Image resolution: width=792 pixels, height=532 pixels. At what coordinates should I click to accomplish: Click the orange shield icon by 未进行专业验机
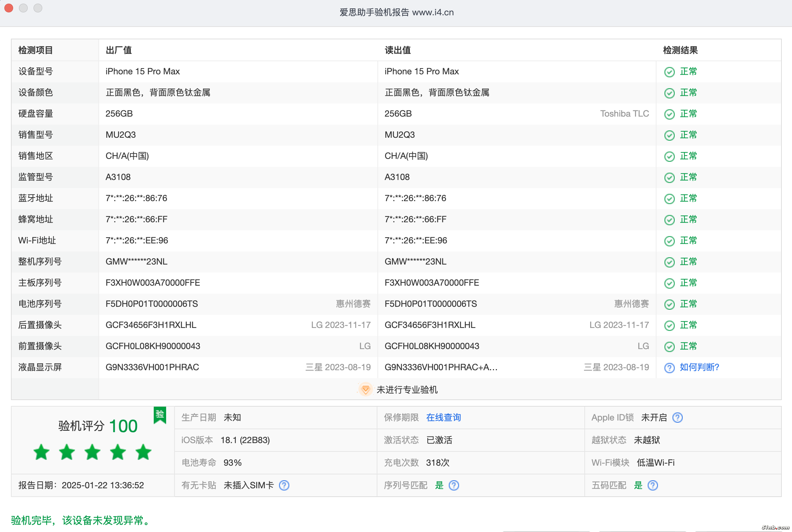[365, 390]
